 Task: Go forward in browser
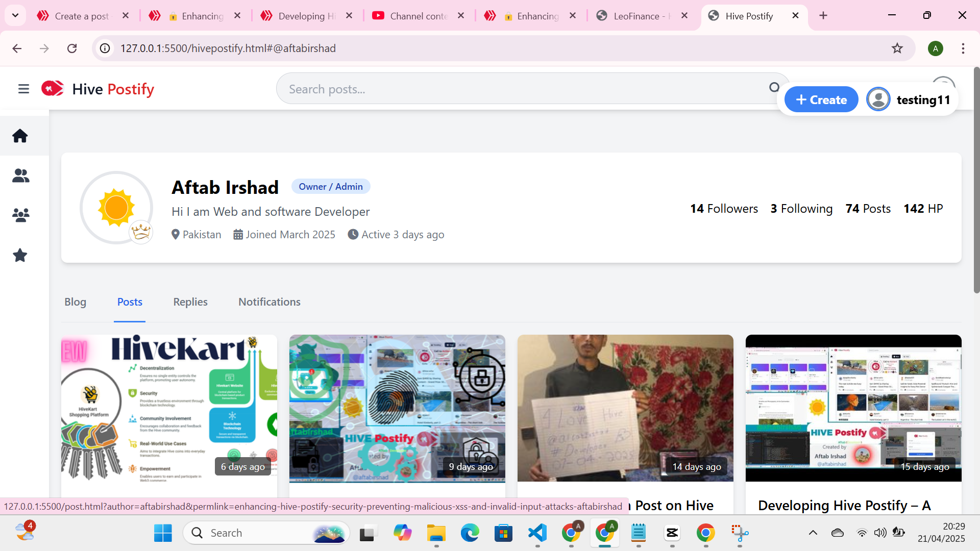tap(44, 48)
